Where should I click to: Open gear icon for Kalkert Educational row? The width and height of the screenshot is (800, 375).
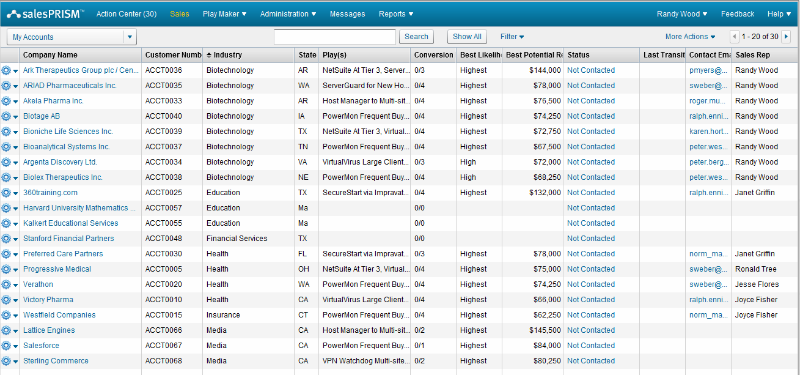(x=6, y=223)
